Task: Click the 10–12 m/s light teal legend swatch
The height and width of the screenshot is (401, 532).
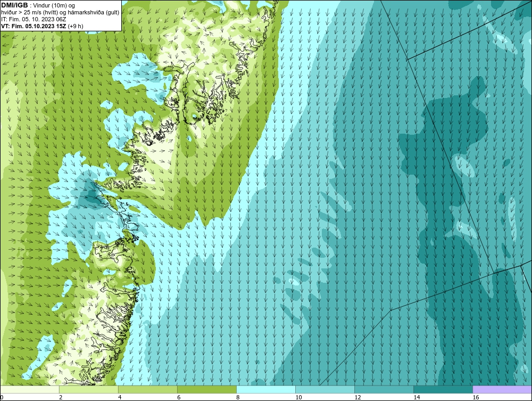Action: pyautogui.click(x=325, y=389)
